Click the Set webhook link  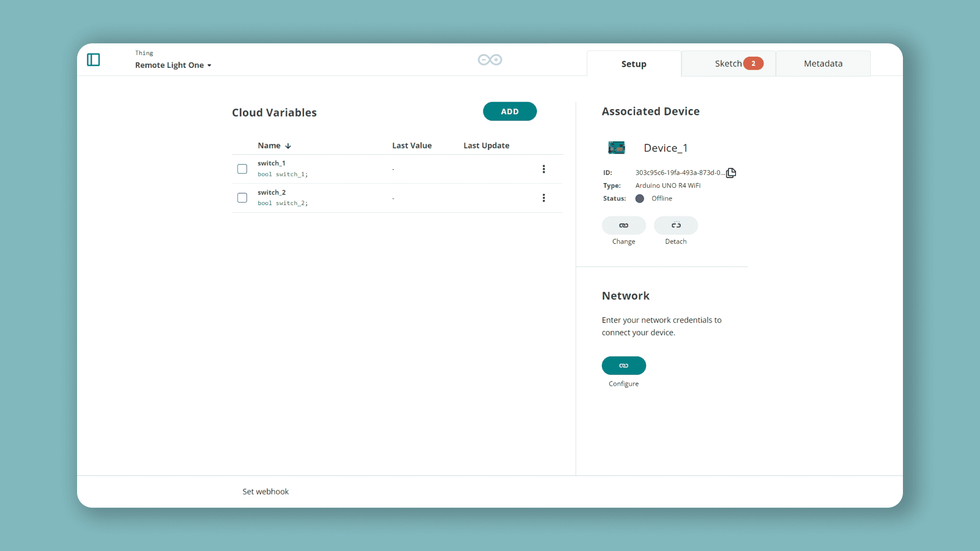265,491
